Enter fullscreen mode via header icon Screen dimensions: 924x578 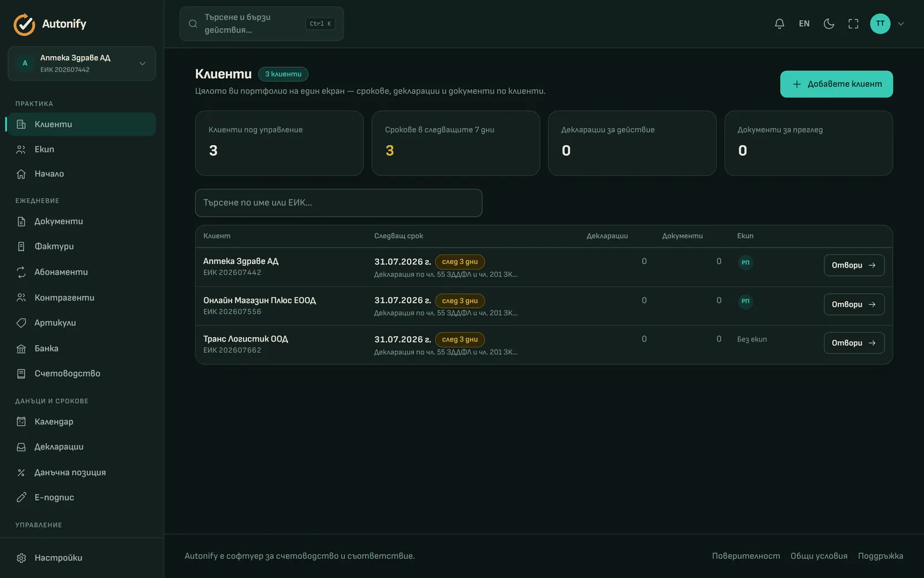[853, 24]
